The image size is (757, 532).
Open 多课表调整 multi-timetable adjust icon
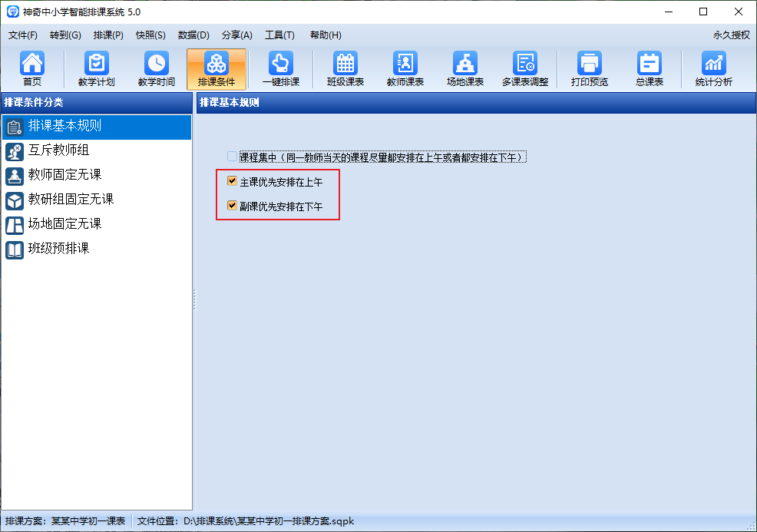coord(525,69)
